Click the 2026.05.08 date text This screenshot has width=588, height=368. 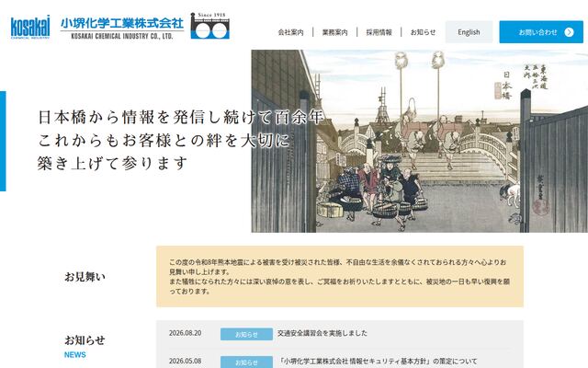click(x=186, y=361)
